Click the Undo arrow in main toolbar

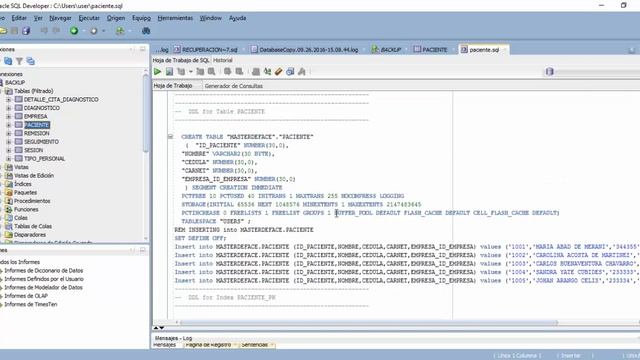pyautogui.click(x=44, y=31)
